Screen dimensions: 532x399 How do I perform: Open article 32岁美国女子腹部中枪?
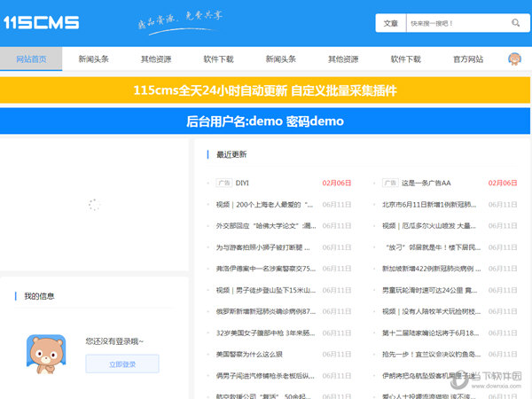point(265,333)
